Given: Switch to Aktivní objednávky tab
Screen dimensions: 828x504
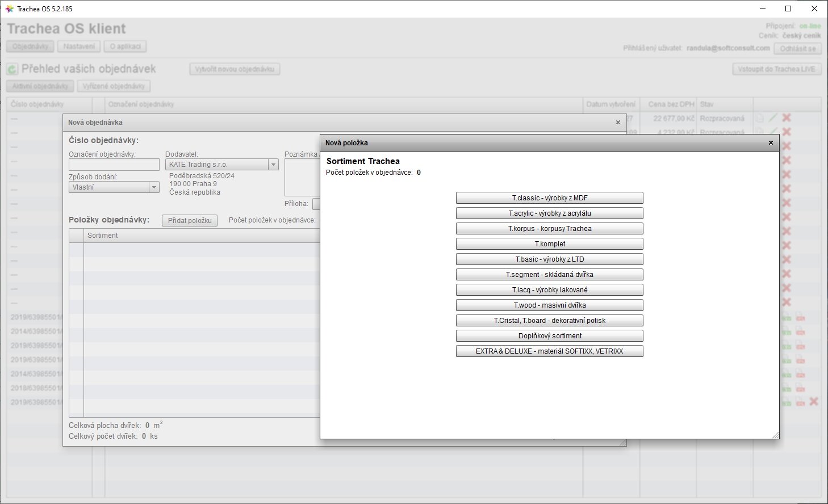Looking at the screenshot, I should [40, 86].
